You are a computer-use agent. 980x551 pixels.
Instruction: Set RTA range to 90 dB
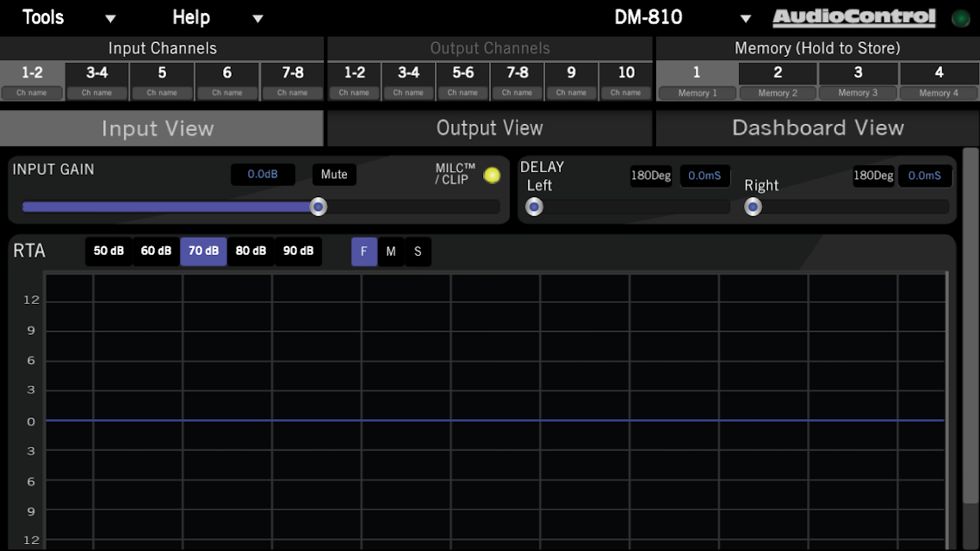pyautogui.click(x=298, y=251)
